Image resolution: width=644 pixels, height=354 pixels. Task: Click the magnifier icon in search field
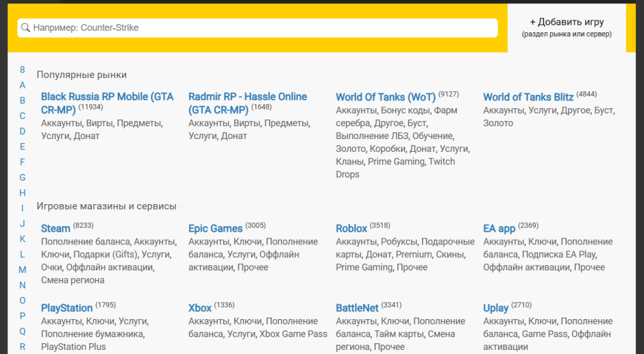coord(25,28)
